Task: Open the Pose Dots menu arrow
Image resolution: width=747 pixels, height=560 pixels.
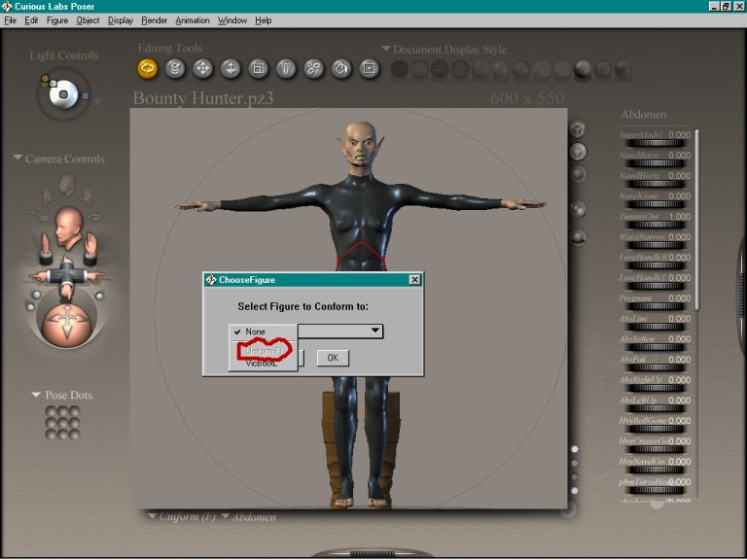Action: 36,395
